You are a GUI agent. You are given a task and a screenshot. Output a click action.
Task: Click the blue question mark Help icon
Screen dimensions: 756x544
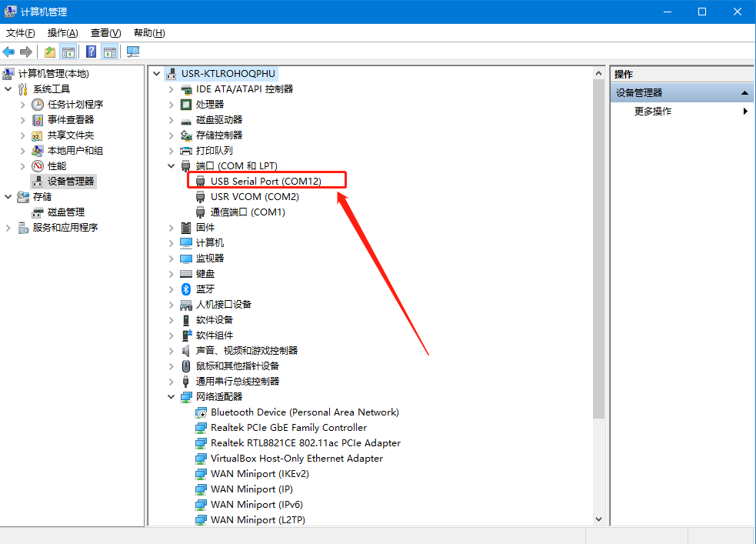pyautogui.click(x=91, y=52)
